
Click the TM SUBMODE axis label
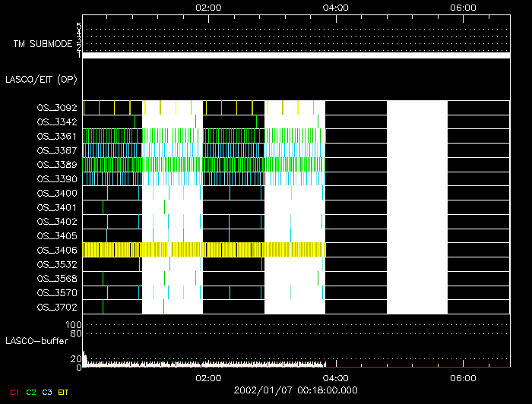(x=43, y=44)
